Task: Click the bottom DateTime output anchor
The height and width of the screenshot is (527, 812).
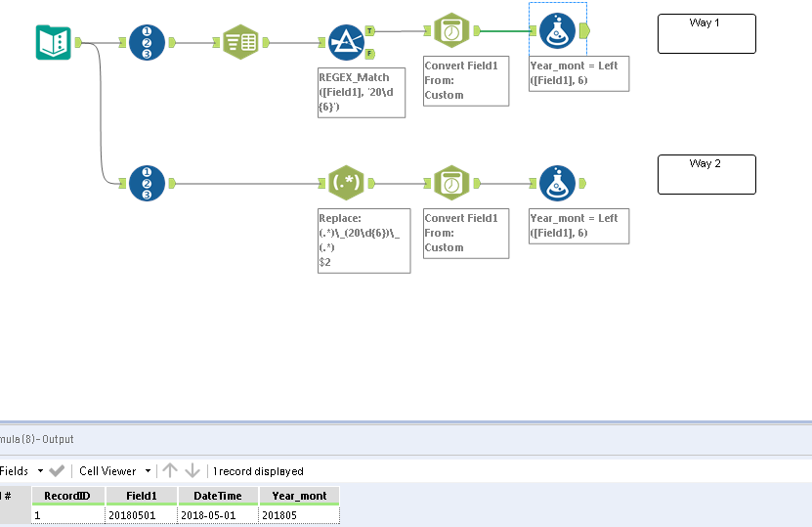Action: pyautogui.click(x=477, y=183)
